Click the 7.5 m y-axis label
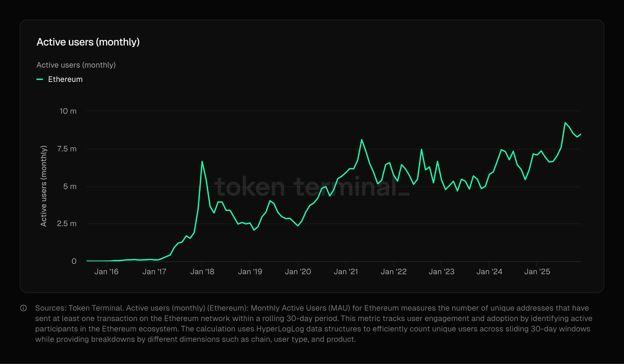The width and height of the screenshot is (624, 364). [67, 149]
